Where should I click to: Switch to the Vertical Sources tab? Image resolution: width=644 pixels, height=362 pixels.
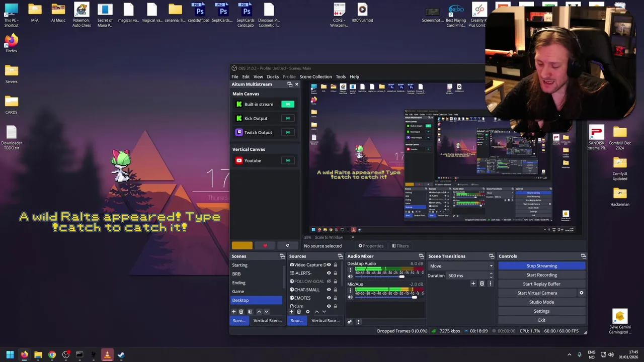click(326, 321)
